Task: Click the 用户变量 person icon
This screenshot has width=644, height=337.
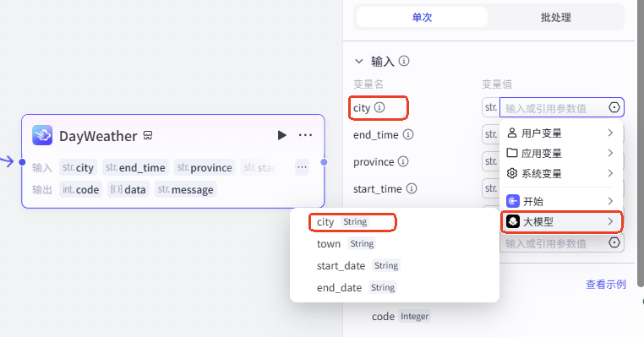Action: click(x=512, y=133)
